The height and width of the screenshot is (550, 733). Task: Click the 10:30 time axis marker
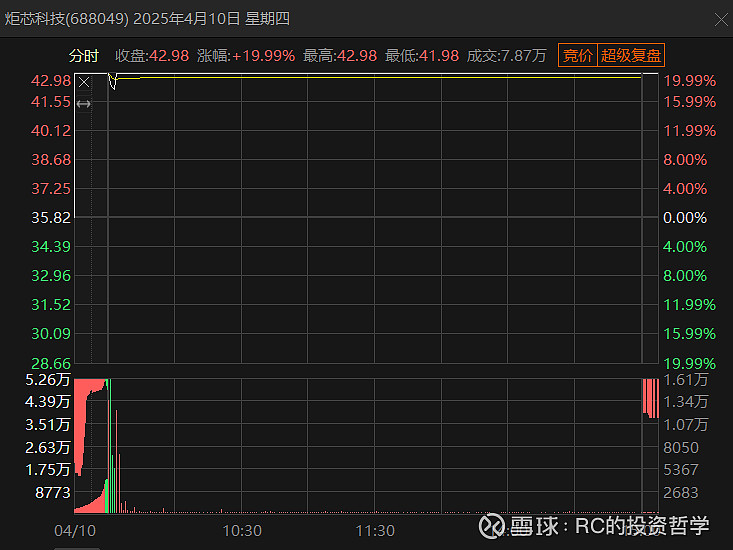click(242, 531)
